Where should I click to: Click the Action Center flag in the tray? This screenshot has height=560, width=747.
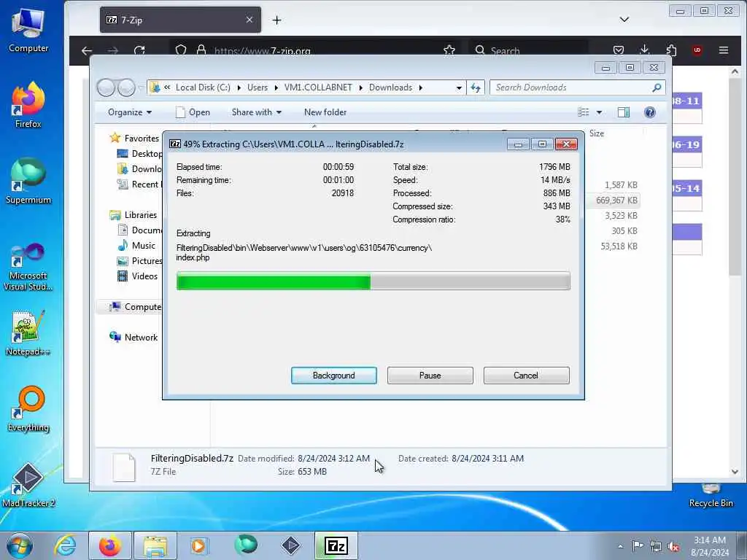638,545
